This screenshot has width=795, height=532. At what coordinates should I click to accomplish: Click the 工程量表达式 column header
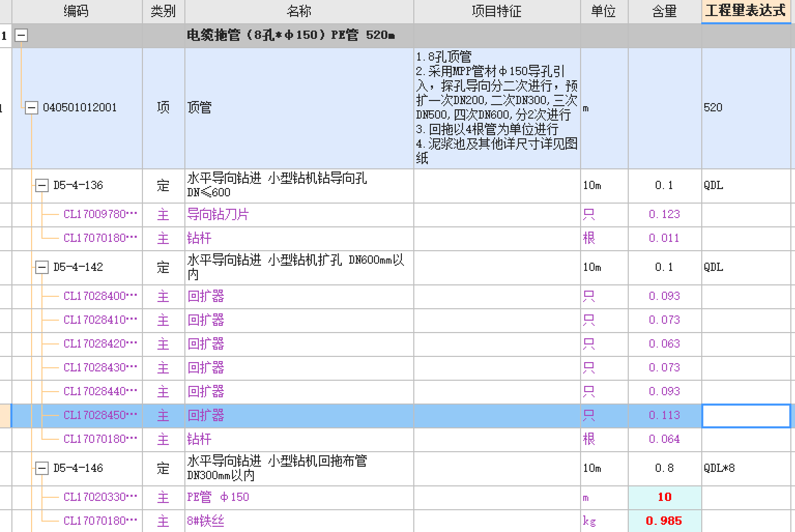(746, 11)
